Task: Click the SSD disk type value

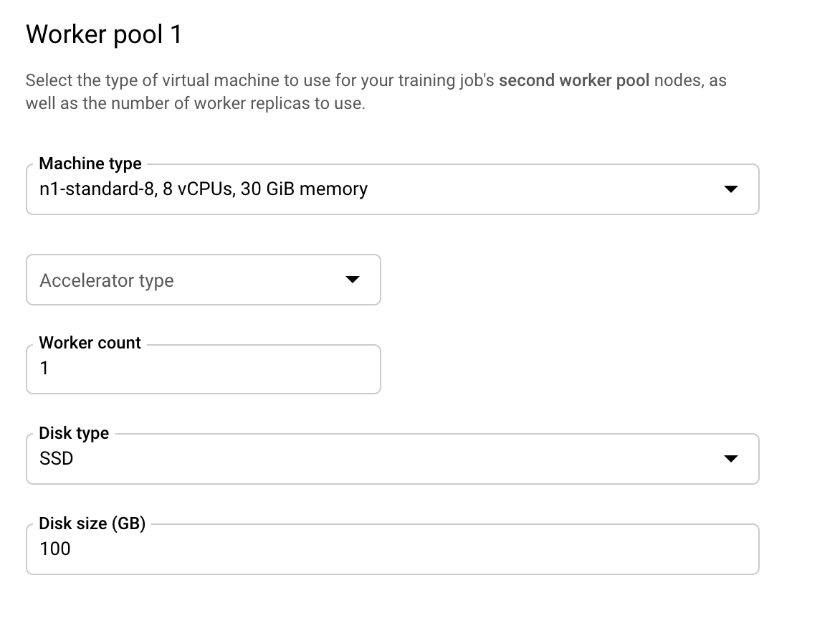Action: pos(56,458)
